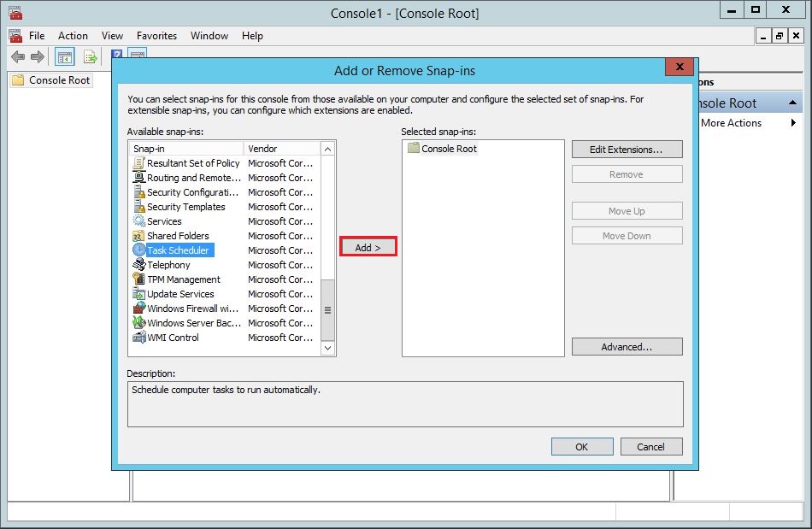This screenshot has width=812, height=529.
Task: Click the greyed-out Remove button
Action: 627,174
